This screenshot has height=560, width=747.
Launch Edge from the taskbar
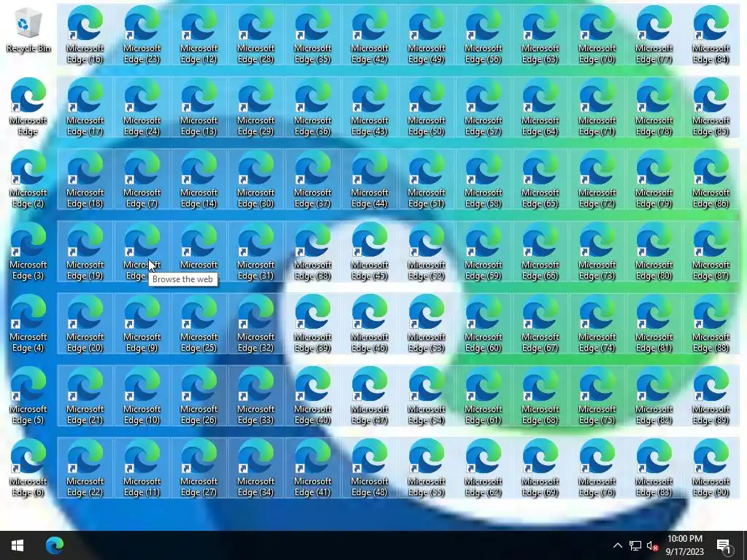click(x=55, y=545)
